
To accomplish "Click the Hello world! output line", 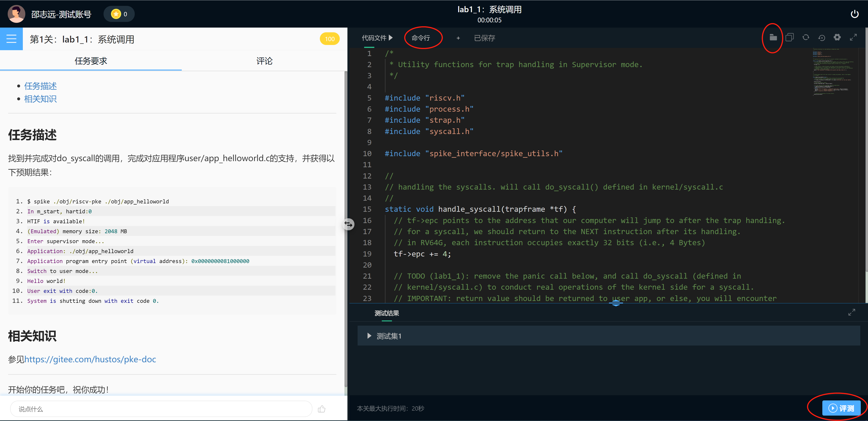I will pos(46,281).
